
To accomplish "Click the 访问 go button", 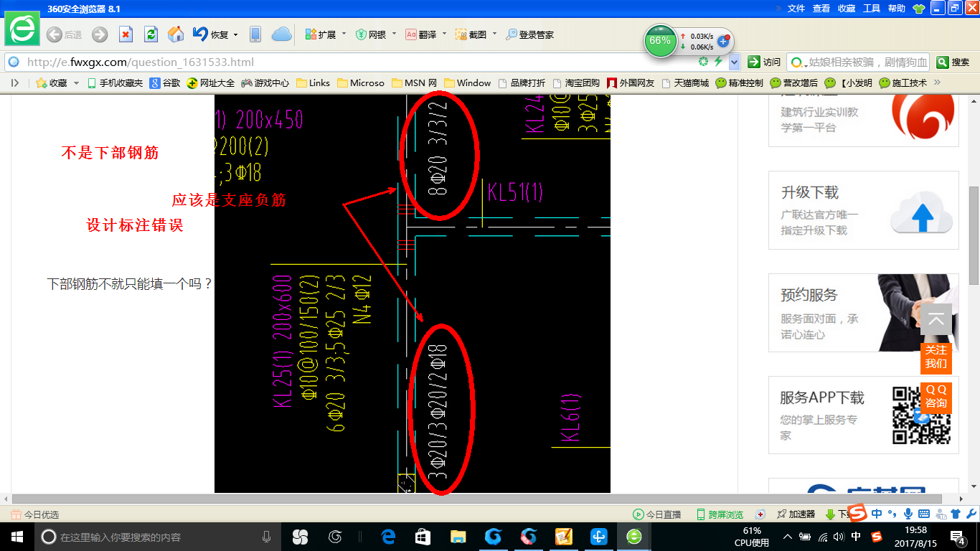I will [x=764, y=62].
